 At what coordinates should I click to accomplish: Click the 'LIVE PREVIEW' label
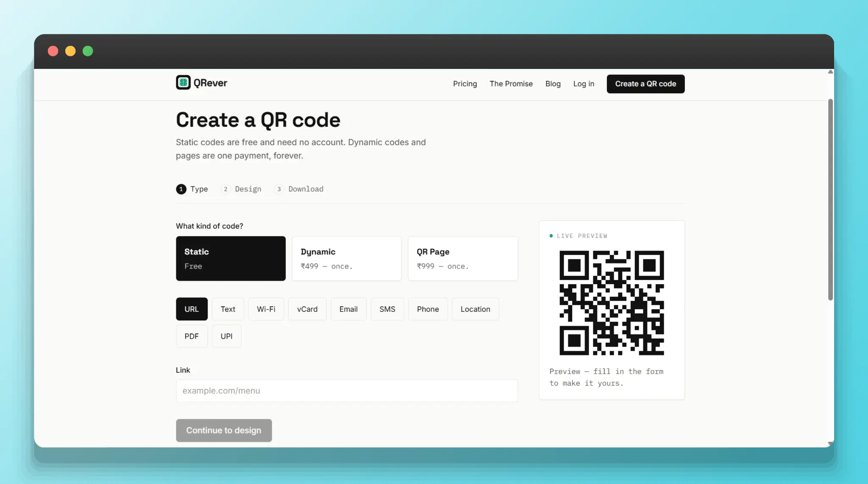click(582, 236)
